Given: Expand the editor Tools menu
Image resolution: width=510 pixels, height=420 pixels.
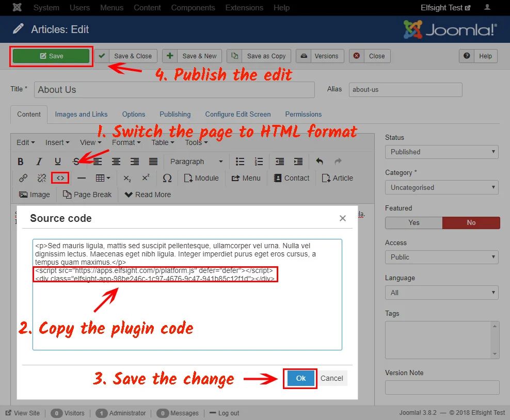Looking at the screenshot, I should pyautogui.click(x=196, y=142).
